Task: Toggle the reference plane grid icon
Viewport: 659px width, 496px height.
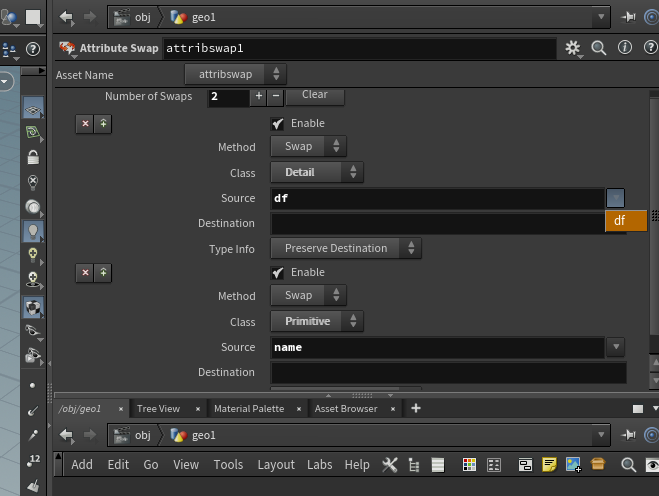Action: point(33,109)
